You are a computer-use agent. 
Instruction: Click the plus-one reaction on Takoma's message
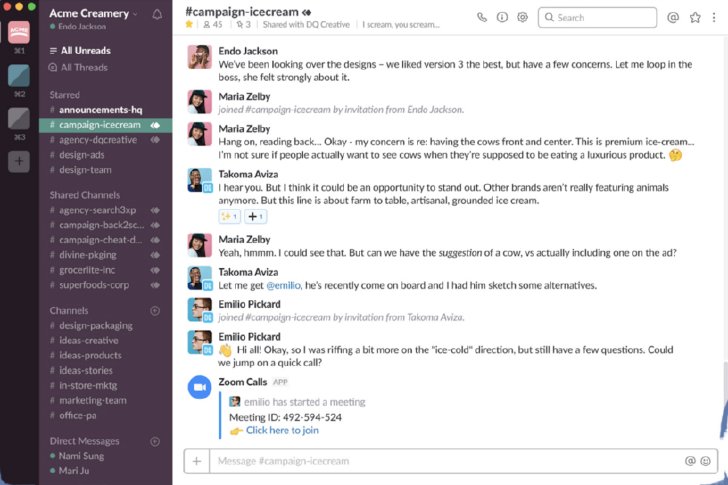(255, 216)
